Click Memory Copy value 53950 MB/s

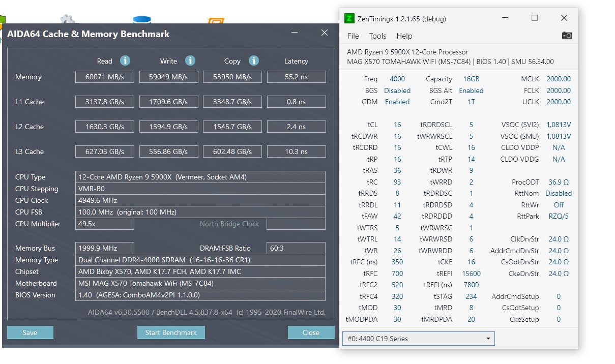coord(232,77)
